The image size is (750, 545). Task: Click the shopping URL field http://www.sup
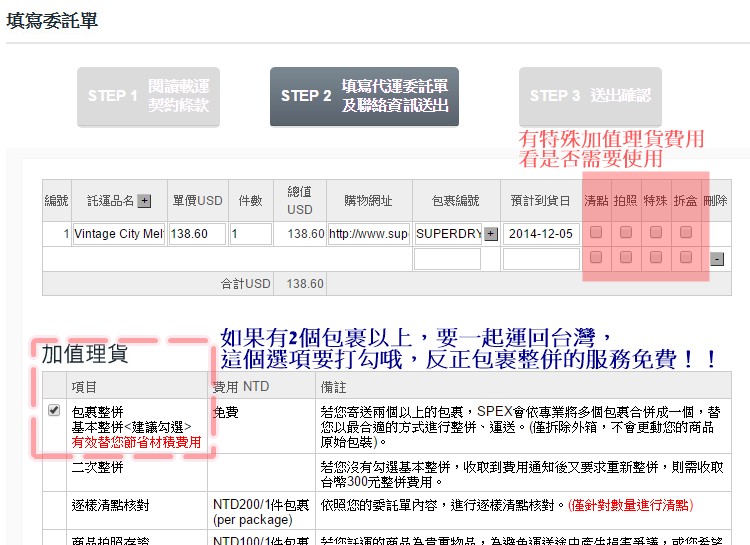click(x=369, y=234)
